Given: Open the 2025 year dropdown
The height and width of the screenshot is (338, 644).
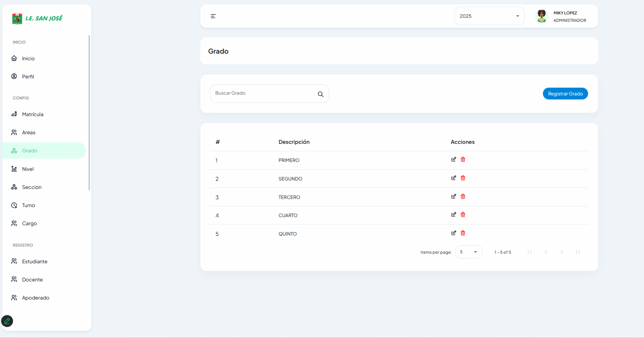Looking at the screenshot, I should coord(489,16).
